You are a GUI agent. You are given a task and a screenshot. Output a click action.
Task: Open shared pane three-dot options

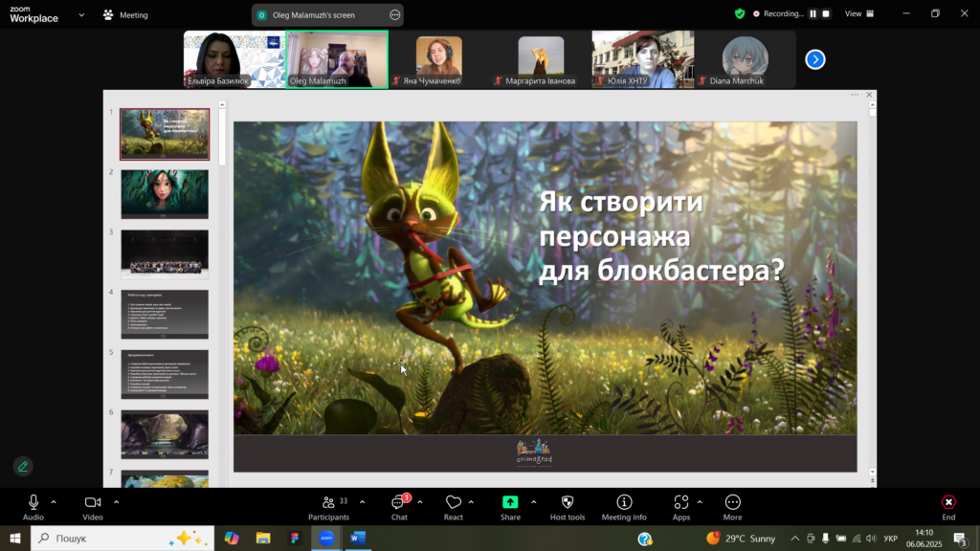[x=855, y=95]
